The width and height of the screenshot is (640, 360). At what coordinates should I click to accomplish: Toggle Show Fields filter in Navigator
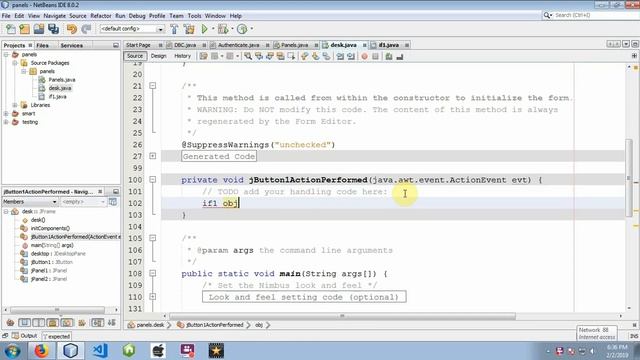click(x=24, y=323)
